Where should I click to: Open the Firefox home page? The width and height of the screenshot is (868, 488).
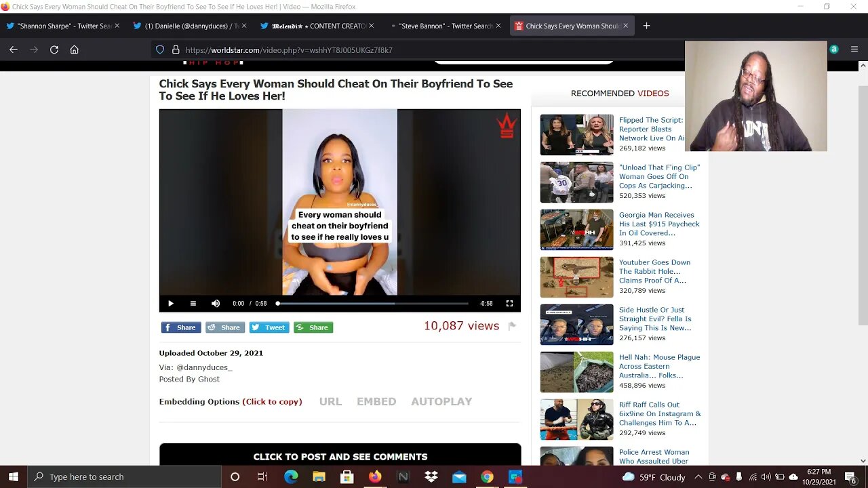pos(75,49)
